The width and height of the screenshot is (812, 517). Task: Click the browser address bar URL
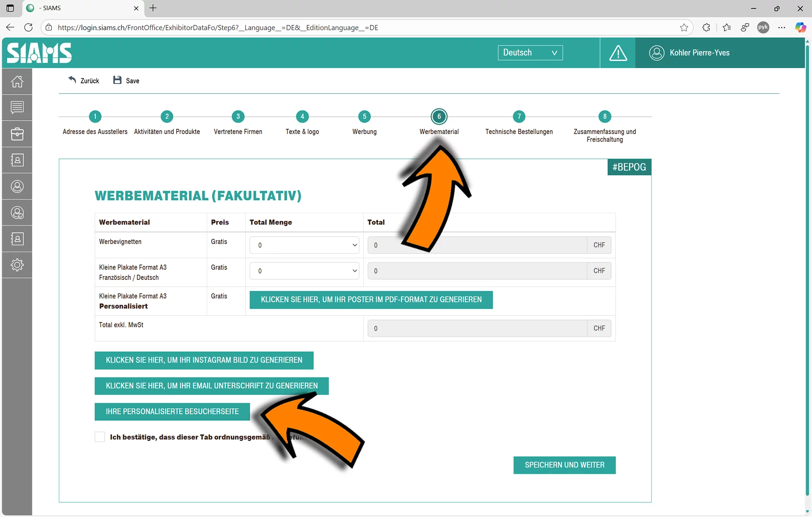[218, 28]
